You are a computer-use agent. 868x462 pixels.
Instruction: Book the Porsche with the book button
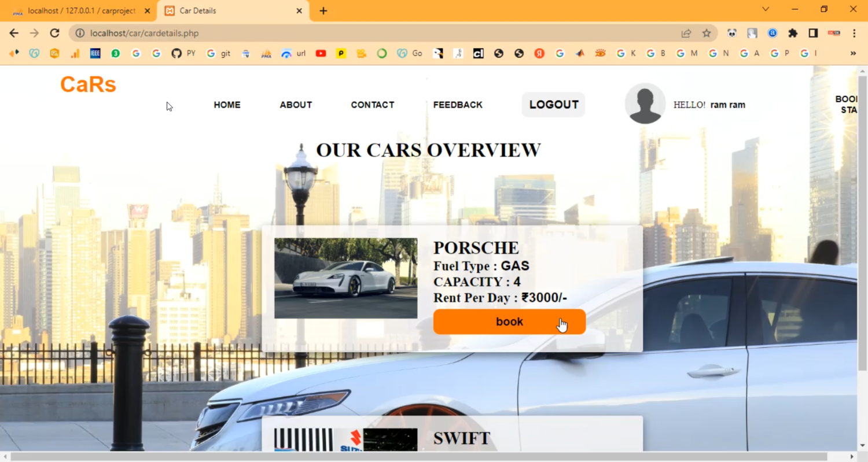(509, 321)
